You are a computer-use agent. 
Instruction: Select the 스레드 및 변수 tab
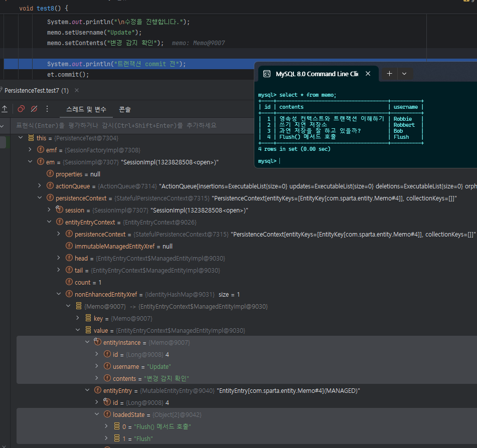(86, 109)
